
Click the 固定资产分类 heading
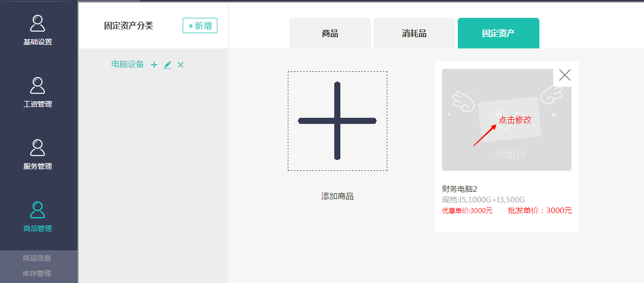pyautogui.click(x=129, y=25)
